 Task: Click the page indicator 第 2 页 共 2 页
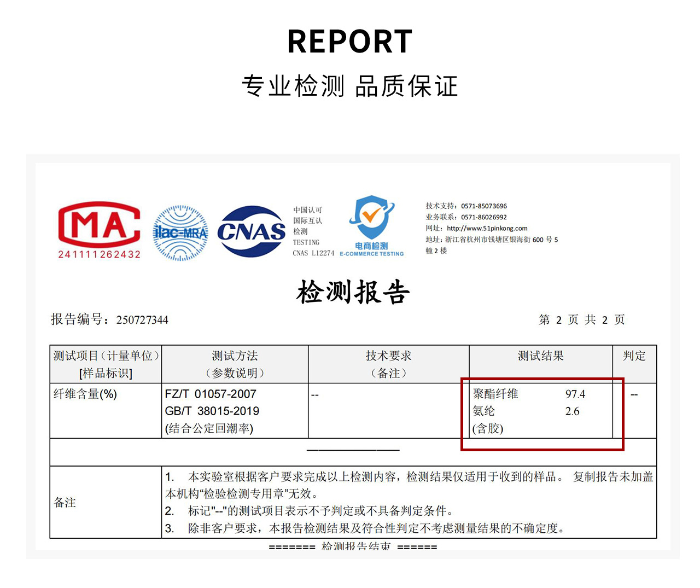tap(581, 320)
